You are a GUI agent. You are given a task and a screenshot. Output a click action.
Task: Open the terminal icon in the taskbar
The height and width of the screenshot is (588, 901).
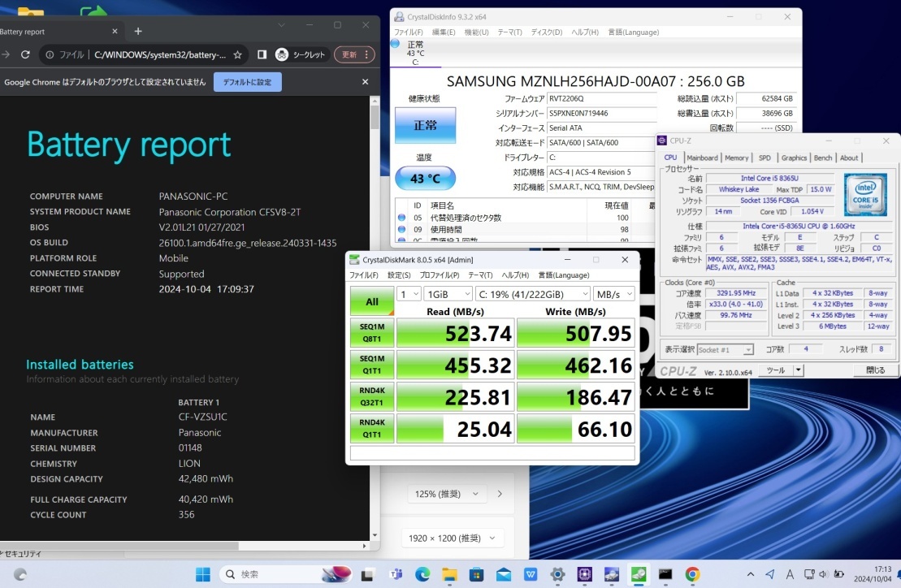coord(665,574)
